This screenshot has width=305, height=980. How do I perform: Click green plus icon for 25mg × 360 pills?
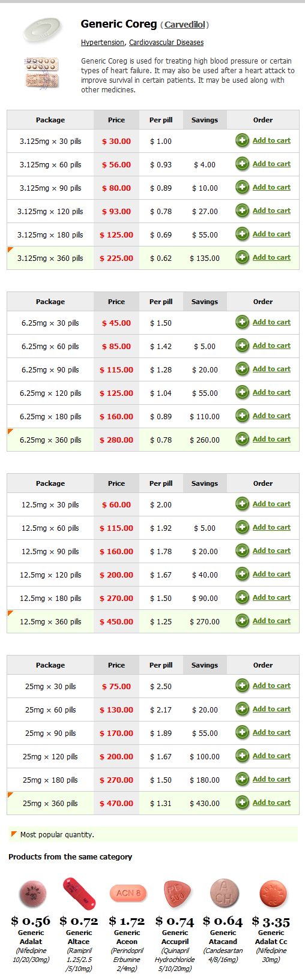[x=242, y=803]
